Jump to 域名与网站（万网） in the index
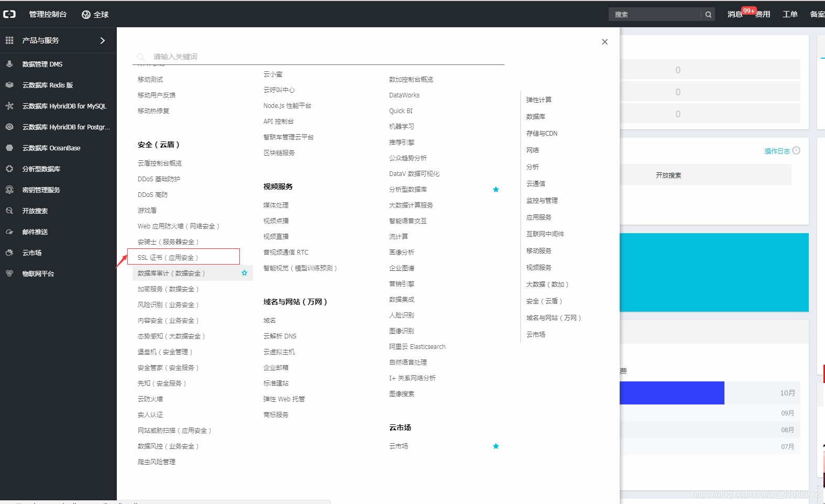825x504 pixels. 554,317
